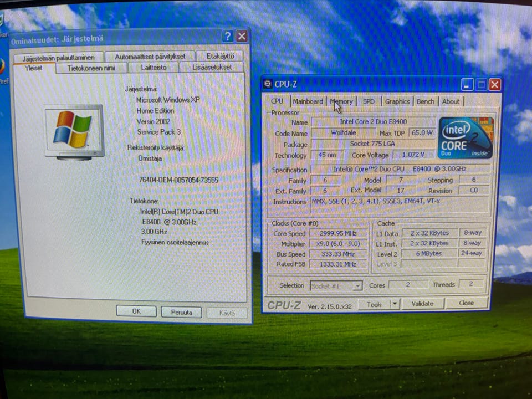Switch to the Memory tab in CPU-Z
Viewport: 532px width, 399px height.
pos(342,101)
